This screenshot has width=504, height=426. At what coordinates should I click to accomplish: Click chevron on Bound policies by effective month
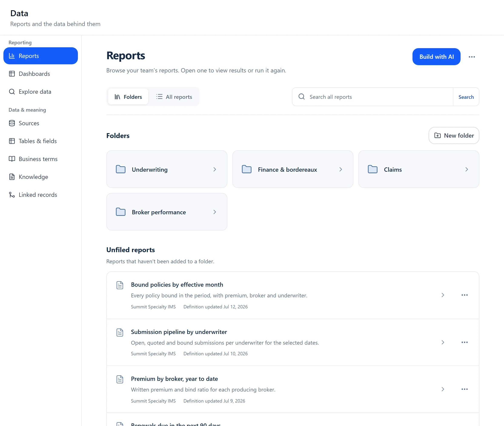(x=443, y=295)
